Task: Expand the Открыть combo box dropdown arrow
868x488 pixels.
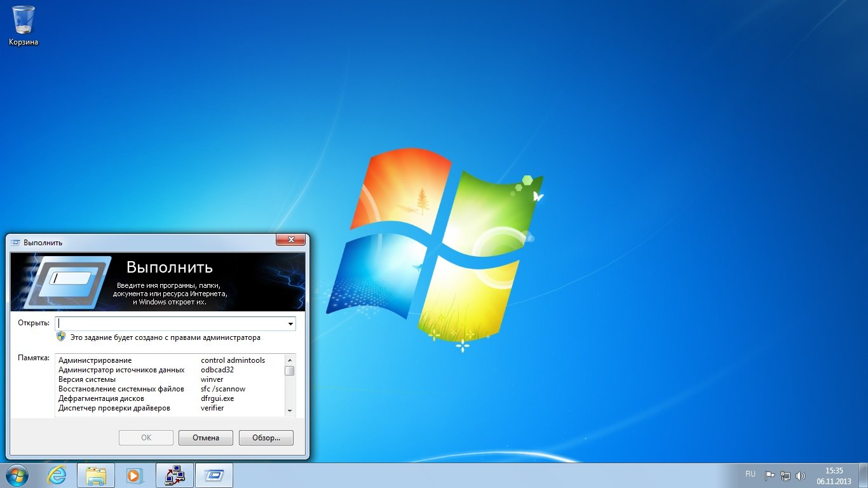Action: [x=290, y=323]
